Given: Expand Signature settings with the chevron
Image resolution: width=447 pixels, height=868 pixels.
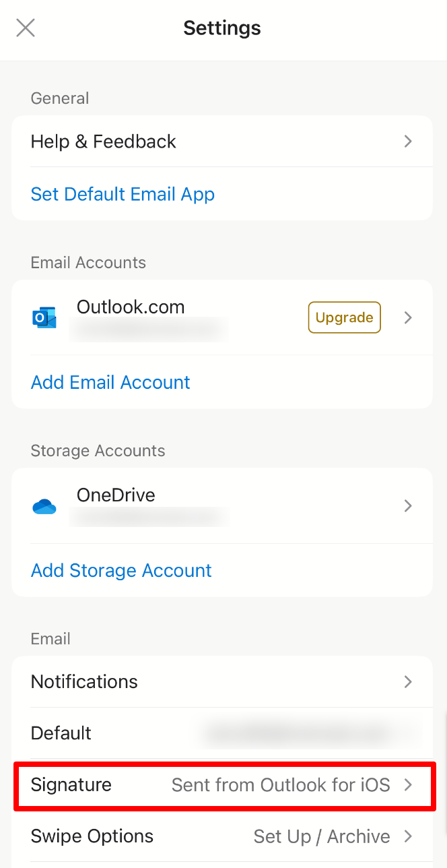Looking at the screenshot, I should (x=408, y=784).
